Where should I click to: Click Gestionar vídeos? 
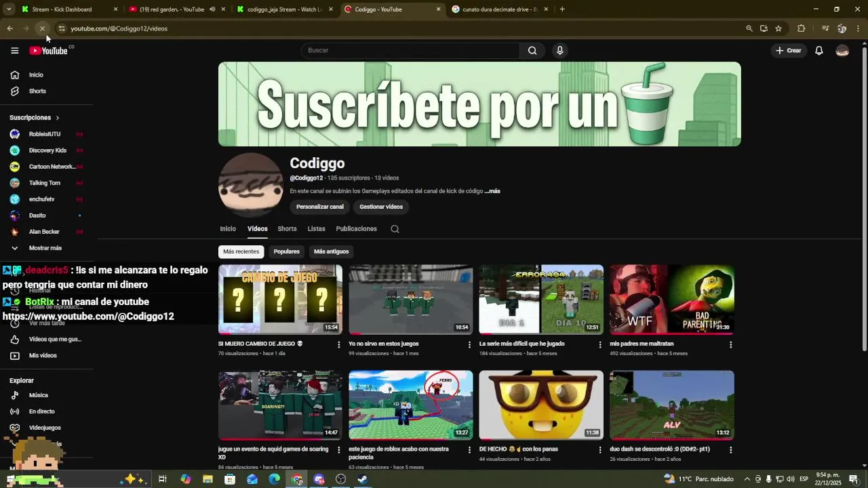(x=381, y=207)
